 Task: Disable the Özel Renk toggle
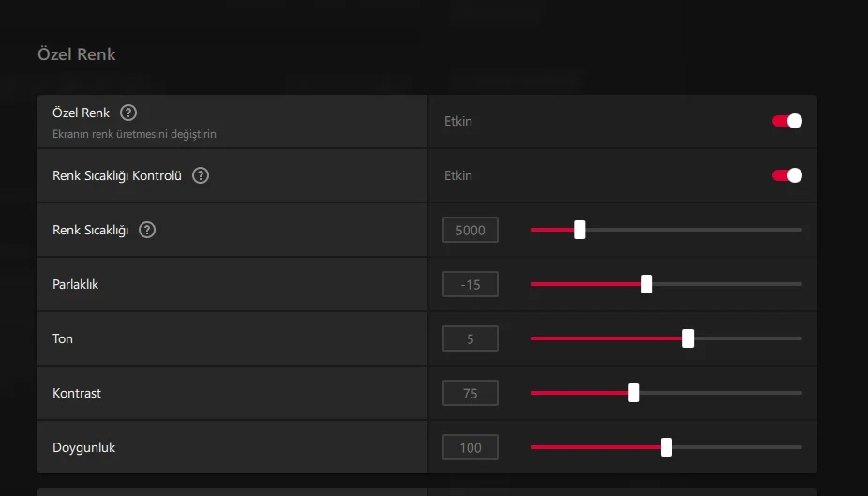(x=787, y=121)
